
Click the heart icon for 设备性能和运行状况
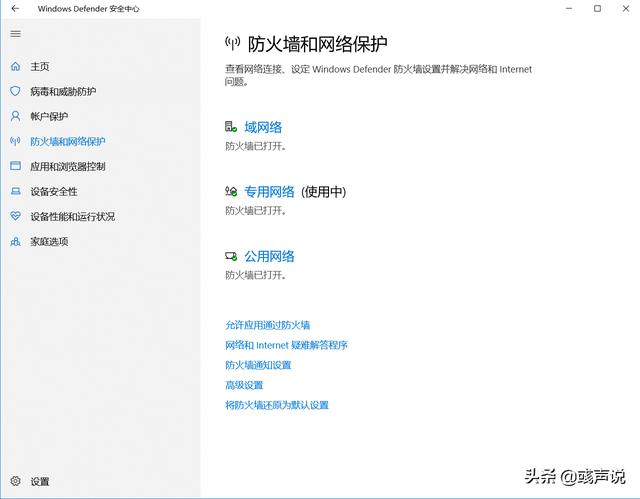(x=16, y=216)
